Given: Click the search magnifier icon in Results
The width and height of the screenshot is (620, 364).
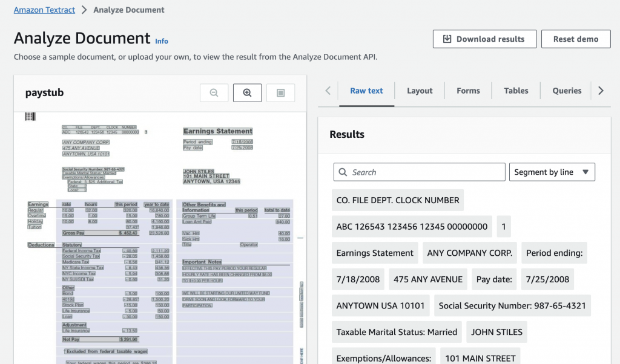Looking at the screenshot, I should tap(343, 172).
